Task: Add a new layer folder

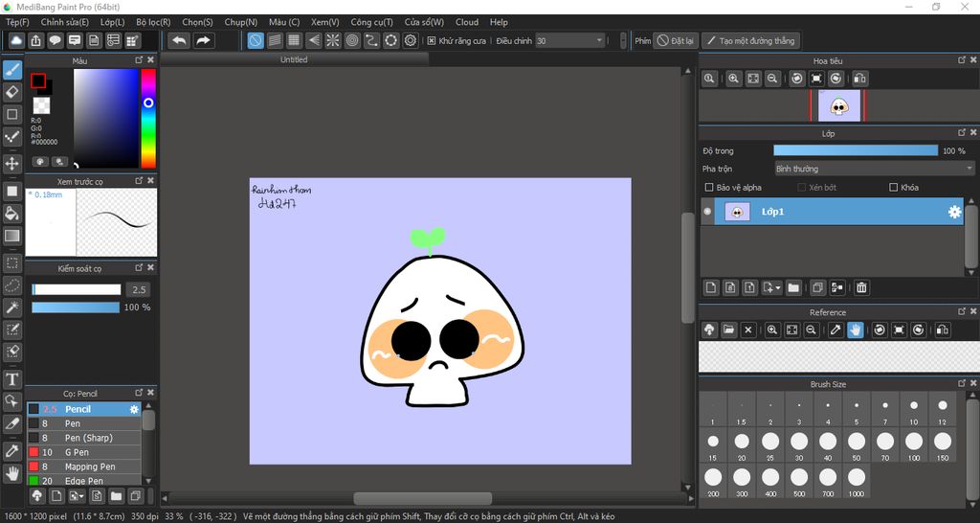Action: pos(793,287)
